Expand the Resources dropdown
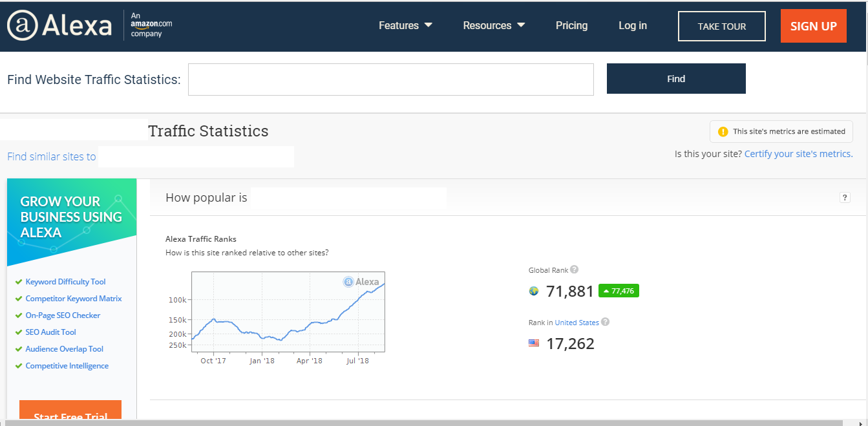868x426 pixels. 494,25
